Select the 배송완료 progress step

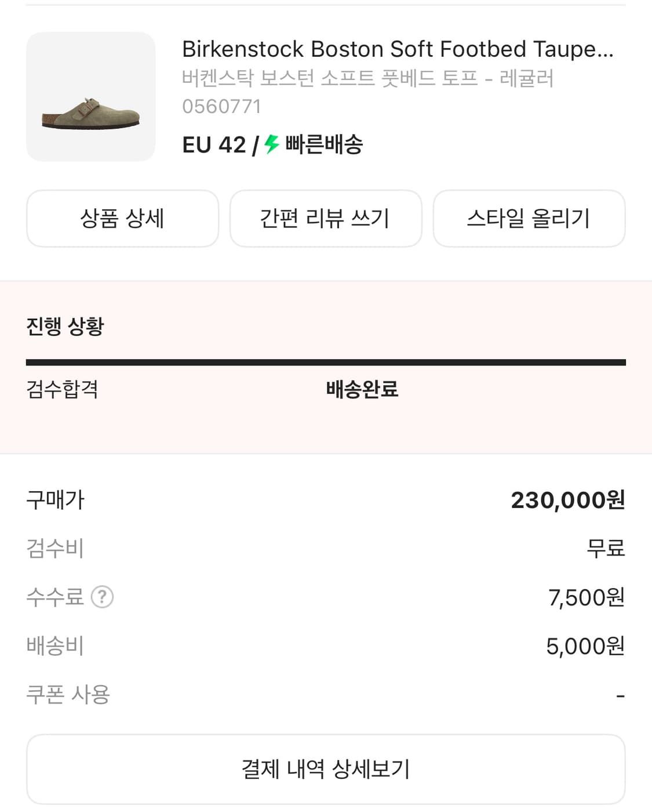pos(362,389)
